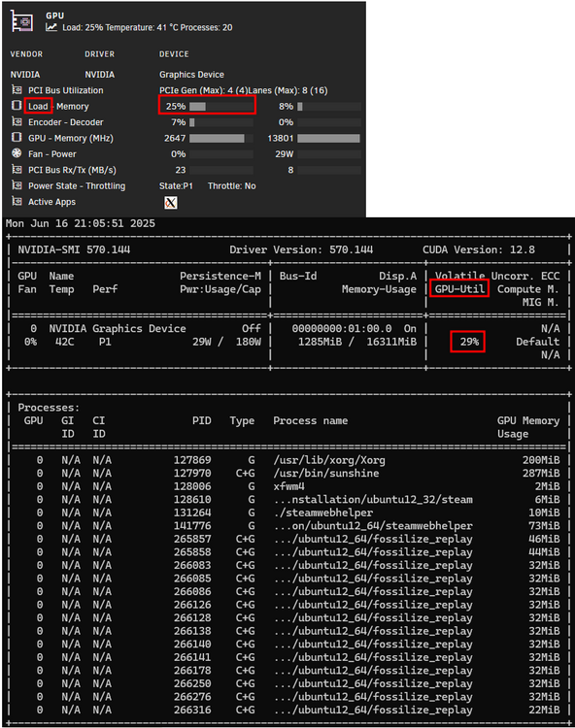Click the PCI Bus Rx/Tx row icon
Image resolution: width=575 pixels, height=728 pixels.
click(17, 170)
